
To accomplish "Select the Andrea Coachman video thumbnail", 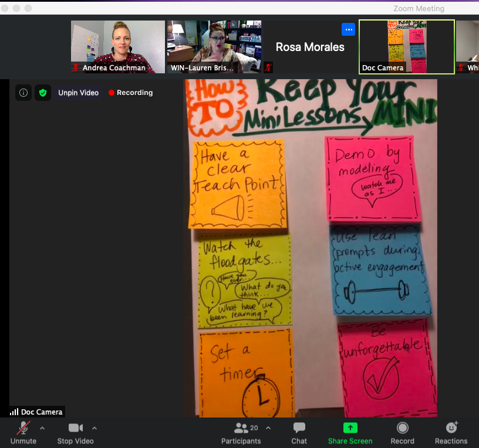I will point(118,47).
